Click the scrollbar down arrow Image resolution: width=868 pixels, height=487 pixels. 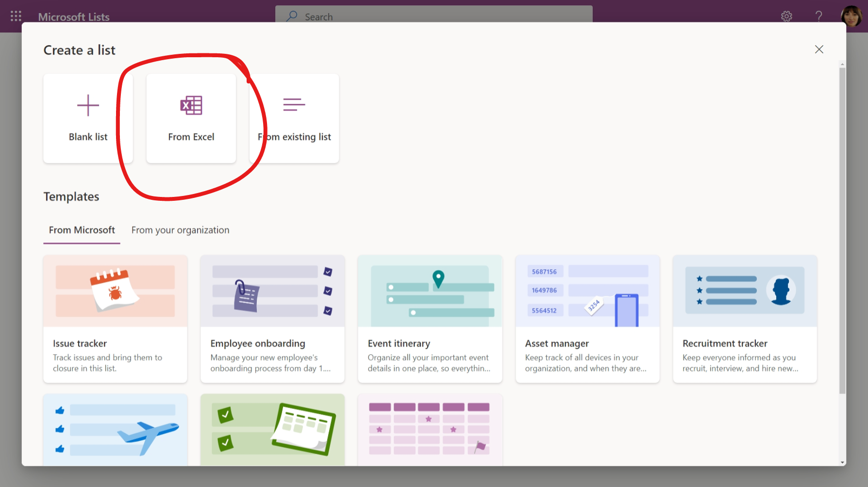[x=842, y=462]
